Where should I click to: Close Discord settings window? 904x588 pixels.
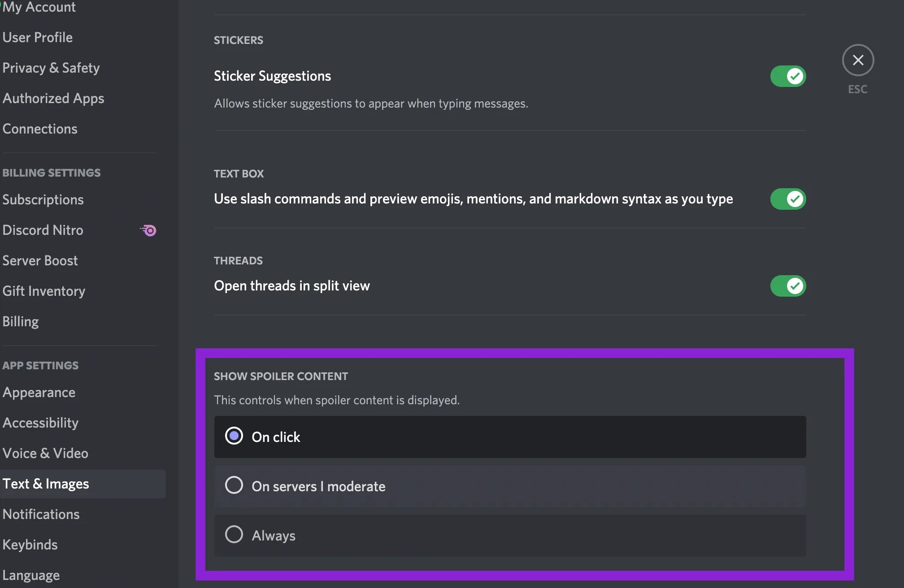858,60
